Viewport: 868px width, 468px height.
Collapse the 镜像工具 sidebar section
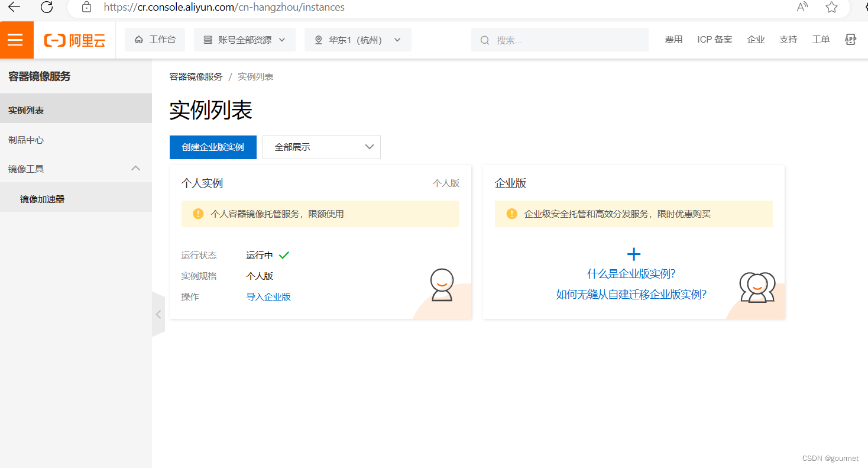[x=135, y=168]
